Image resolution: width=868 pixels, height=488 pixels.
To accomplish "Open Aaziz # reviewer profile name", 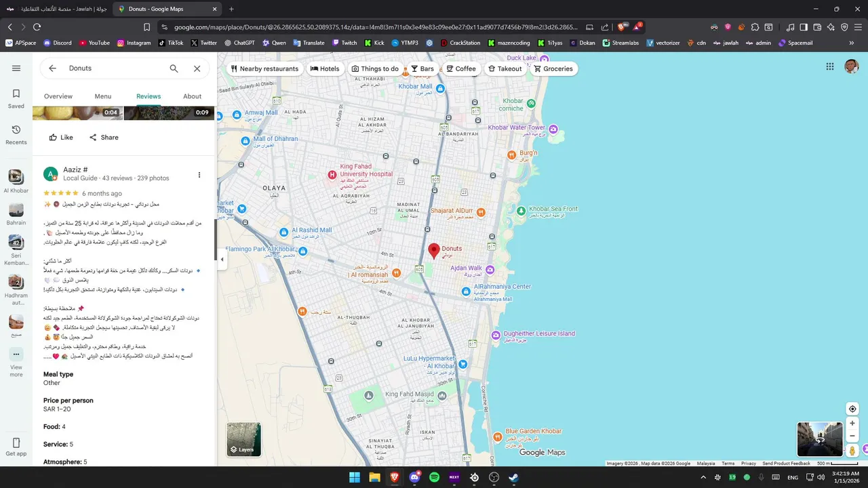I will pos(75,169).
